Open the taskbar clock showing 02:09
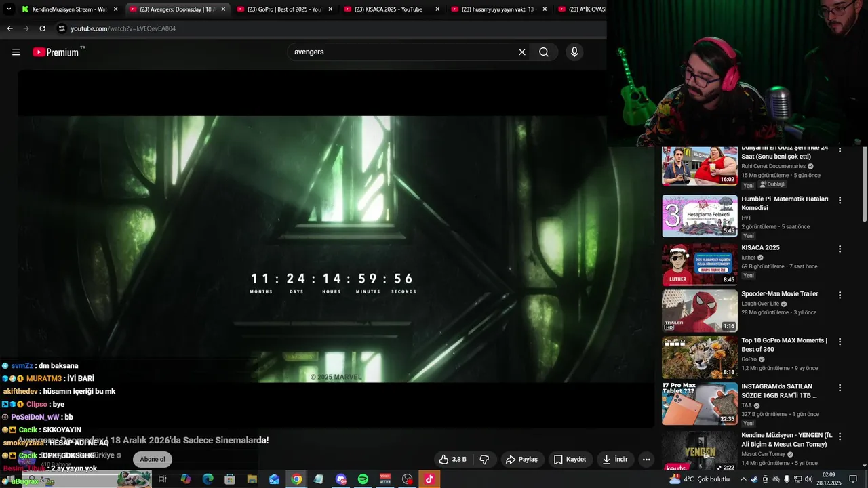The width and height of the screenshot is (868, 488). click(829, 479)
